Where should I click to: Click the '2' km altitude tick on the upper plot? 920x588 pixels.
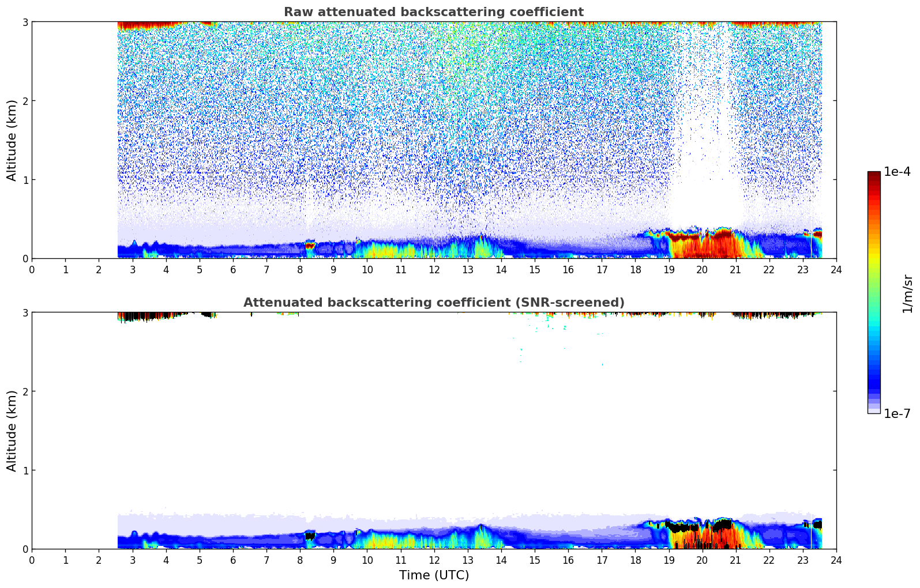(25, 101)
